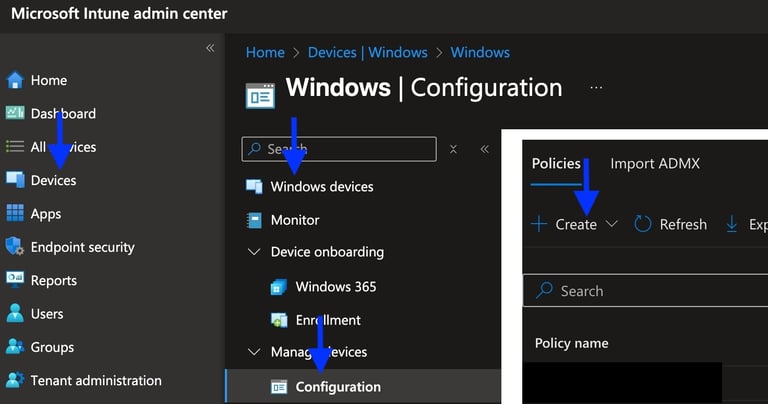Open the Reports icon in the sidebar
Viewport: 768px width, 404px height.
pyautogui.click(x=15, y=280)
